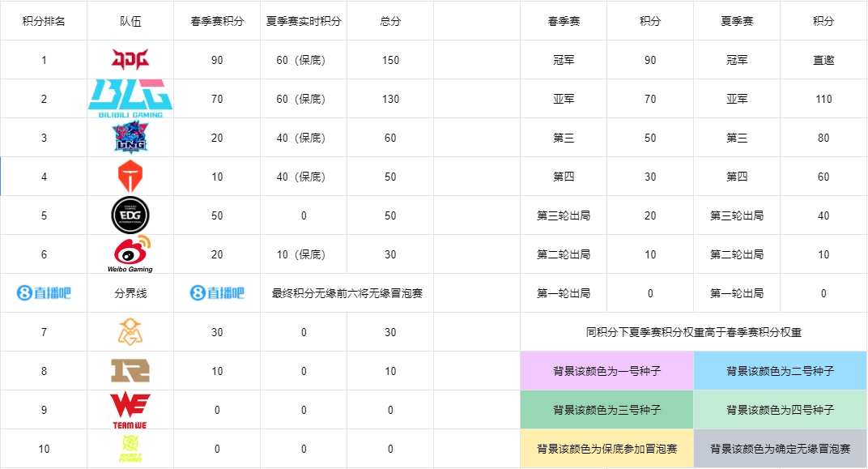The width and height of the screenshot is (868, 469).
Task: Select the yellow-green NIP logo in rank 10
Action: (130, 449)
